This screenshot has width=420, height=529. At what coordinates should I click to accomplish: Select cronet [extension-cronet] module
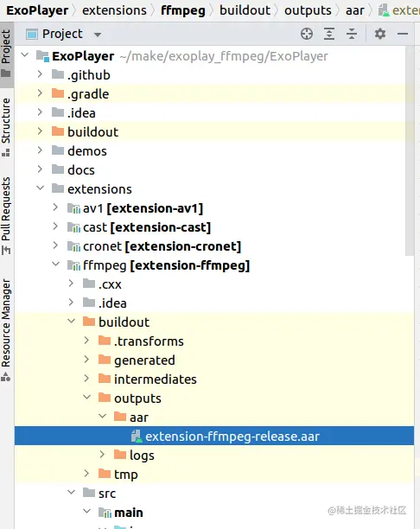pyautogui.click(x=210, y=246)
